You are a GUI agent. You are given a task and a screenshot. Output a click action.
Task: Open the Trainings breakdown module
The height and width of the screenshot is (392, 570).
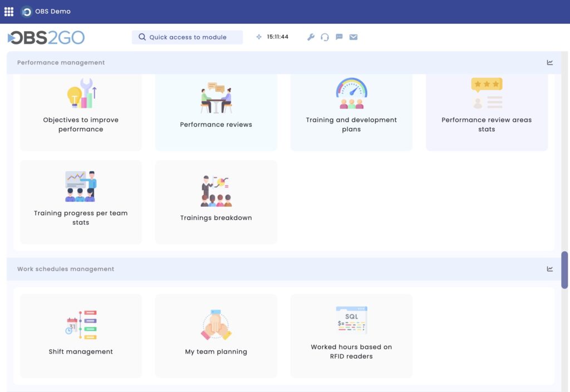(216, 202)
